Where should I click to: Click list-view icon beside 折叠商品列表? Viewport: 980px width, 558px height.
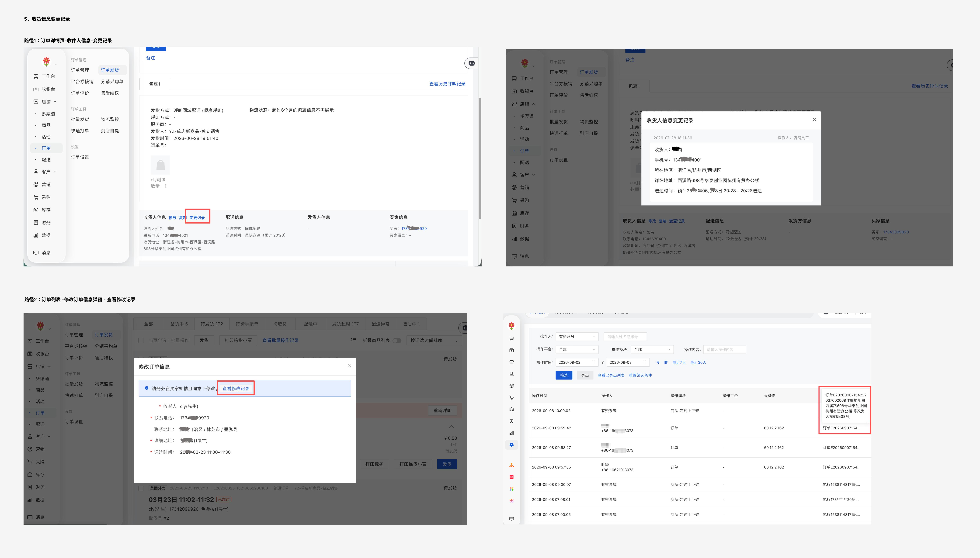pos(353,340)
